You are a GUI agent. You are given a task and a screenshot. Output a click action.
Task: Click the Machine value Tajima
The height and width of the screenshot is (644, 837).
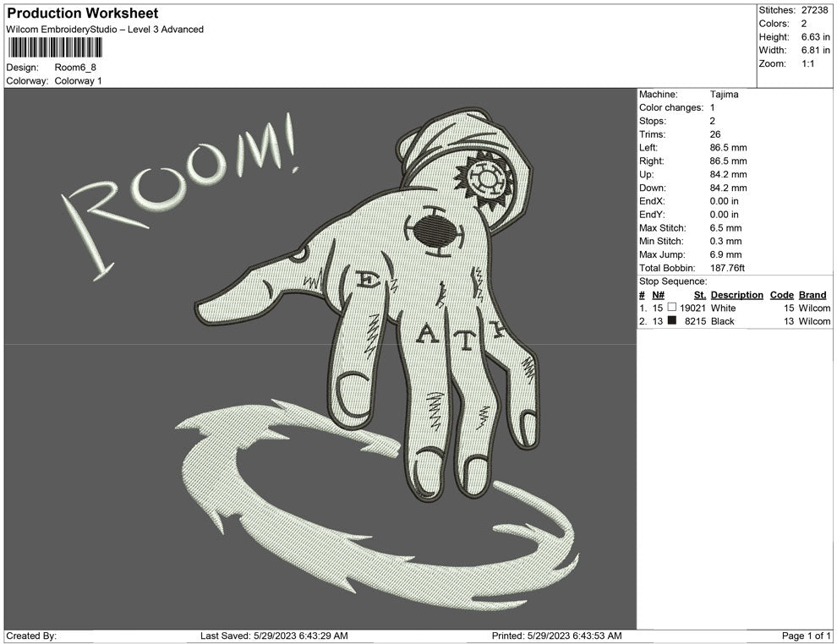pyautogui.click(x=724, y=95)
